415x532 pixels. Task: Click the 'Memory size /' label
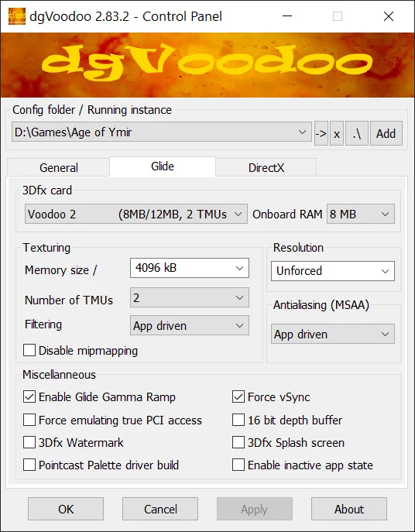[x=60, y=270]
